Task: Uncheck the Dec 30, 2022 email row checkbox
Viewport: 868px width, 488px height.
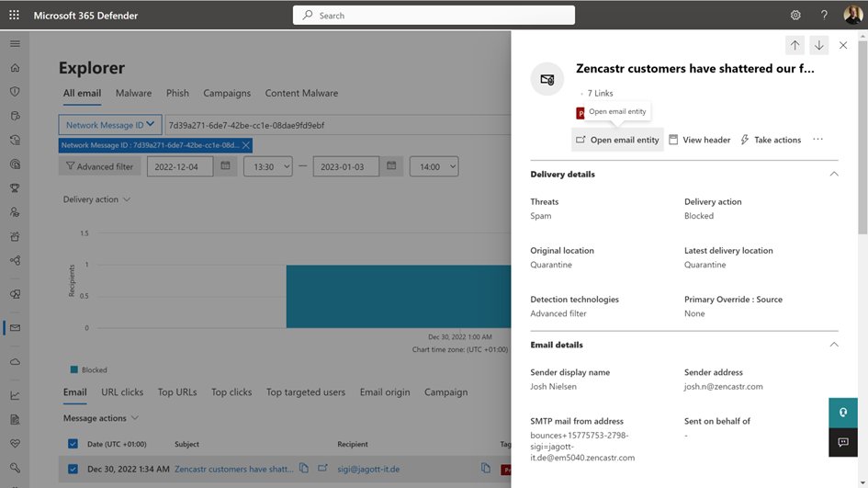Action: (x=73, y=469)
